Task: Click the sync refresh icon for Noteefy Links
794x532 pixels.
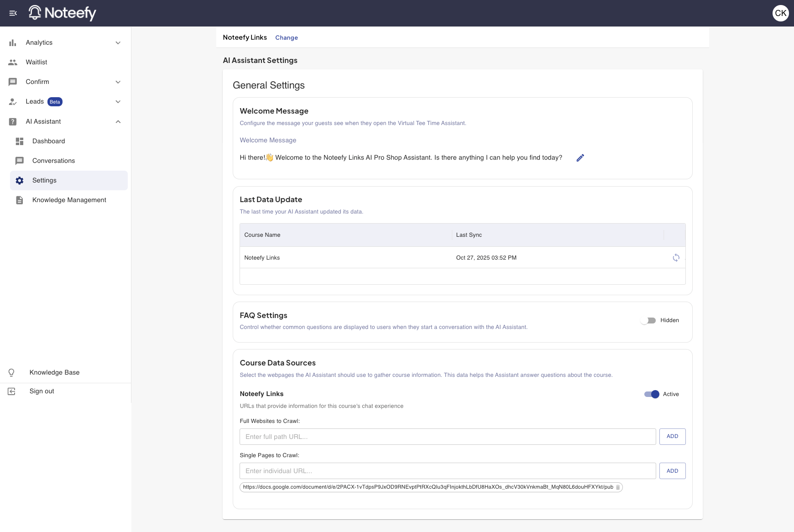Action: [676, 258]
